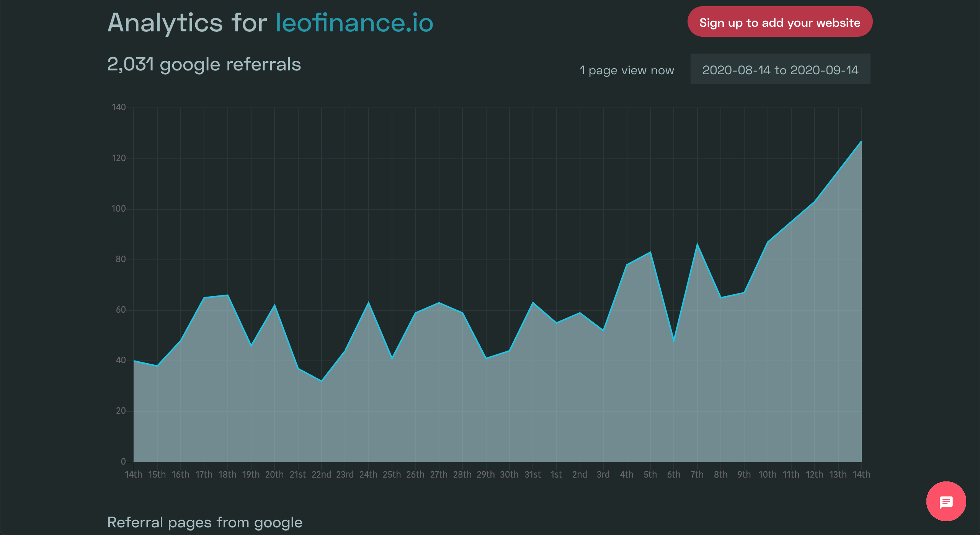Click 'Referral pages from google' heading
Screen dimensions: 980x535
(205, 522)
